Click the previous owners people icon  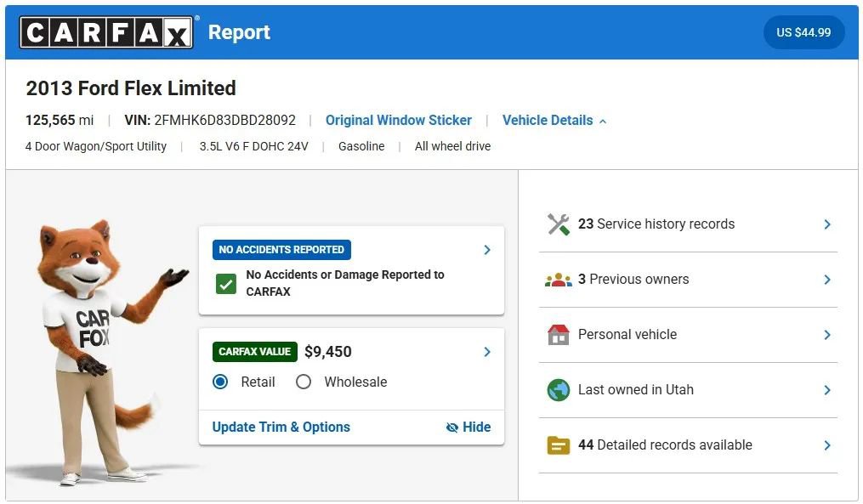point(559,279)
